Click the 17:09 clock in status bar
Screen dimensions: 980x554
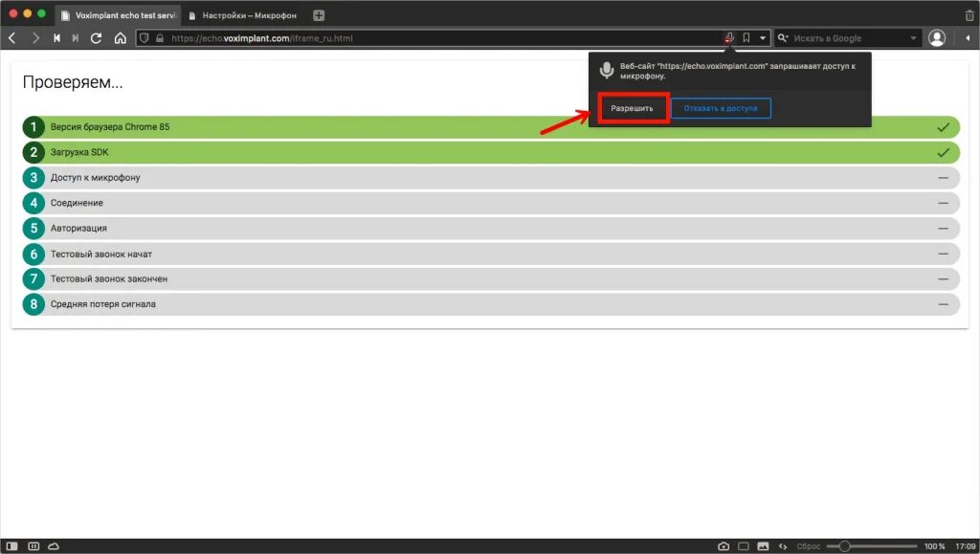click(965, 546)
